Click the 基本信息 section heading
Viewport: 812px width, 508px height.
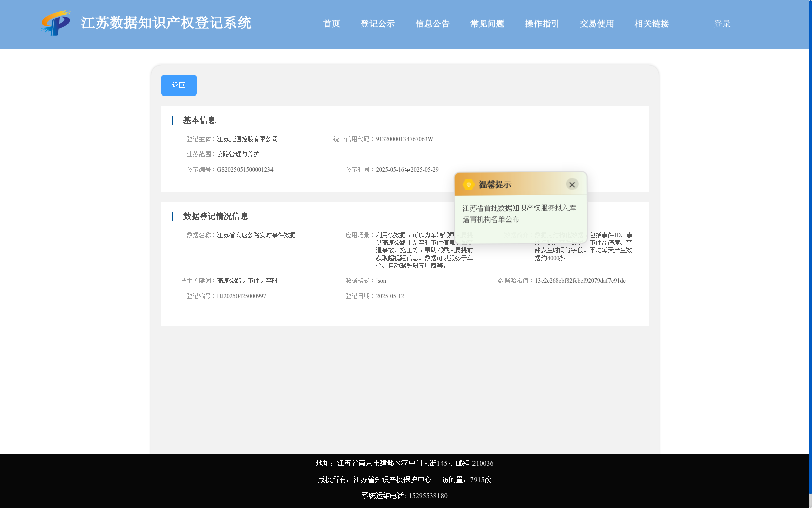(199, 120)
